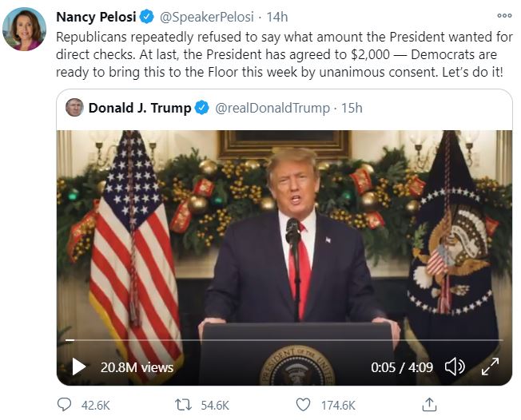Click the reply speech bubble icon
Screen dimensions: 521x420
pos(65,405)
